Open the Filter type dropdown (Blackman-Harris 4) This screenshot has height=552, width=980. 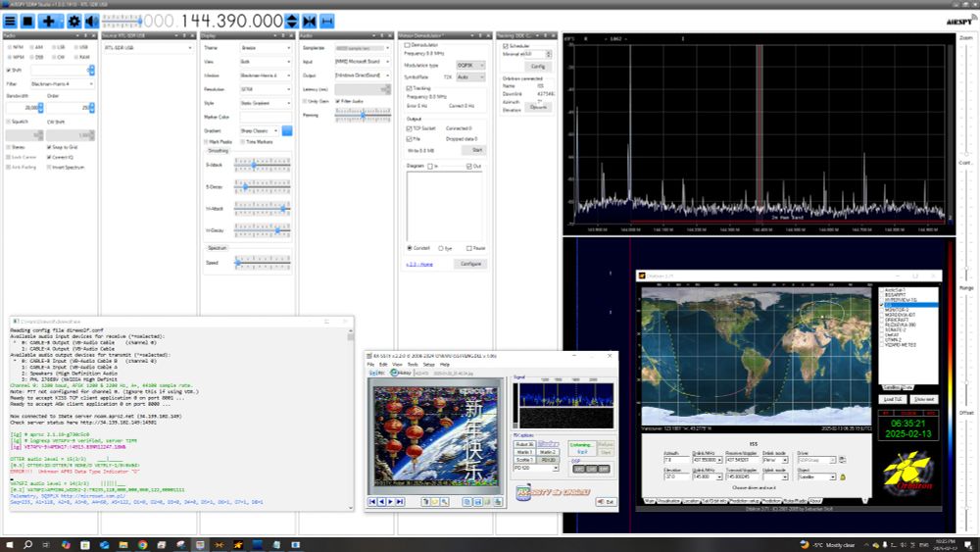pyautogui.click(x=62, y=83)
